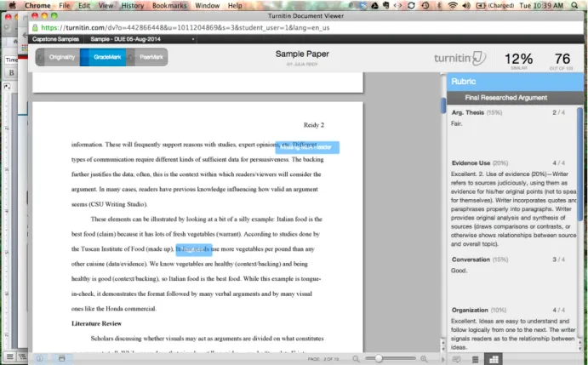Click Bluetooth icon in menu bar

(x=439, y=5)
